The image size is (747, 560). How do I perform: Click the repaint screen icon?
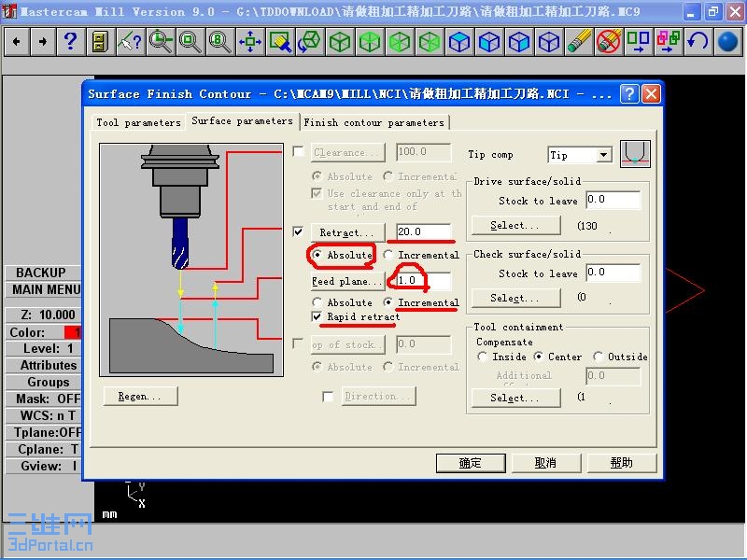coord(280,41)
